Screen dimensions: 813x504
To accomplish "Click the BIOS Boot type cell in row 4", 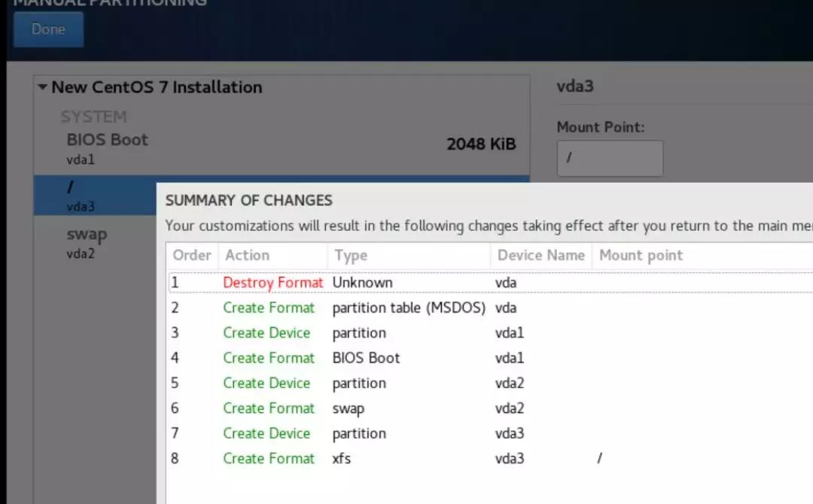I will click(366, 358).
